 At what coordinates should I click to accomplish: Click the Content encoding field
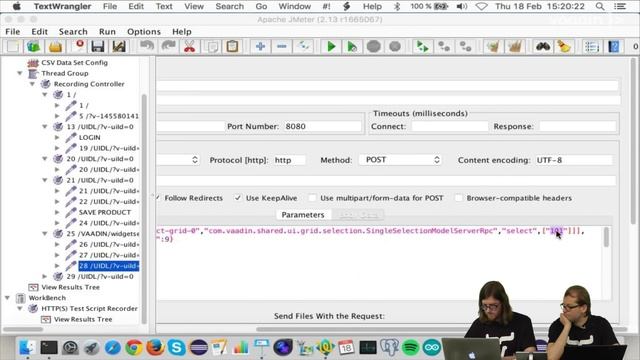coord(573,160)
